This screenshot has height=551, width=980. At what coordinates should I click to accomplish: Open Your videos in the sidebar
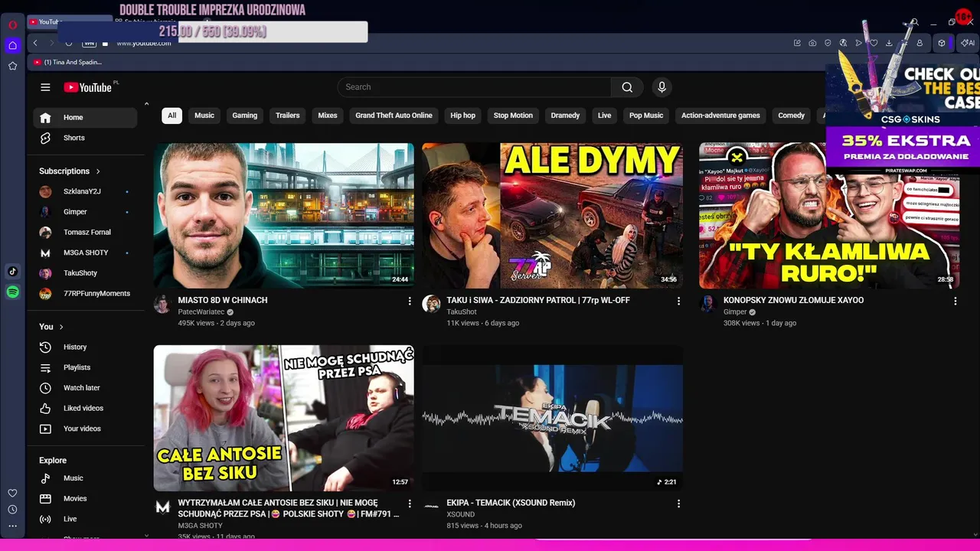[x=85, y=429]
